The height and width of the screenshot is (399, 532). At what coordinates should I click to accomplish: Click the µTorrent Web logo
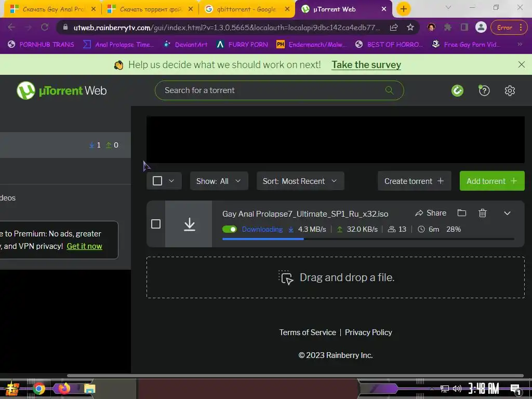pos(62,90)
